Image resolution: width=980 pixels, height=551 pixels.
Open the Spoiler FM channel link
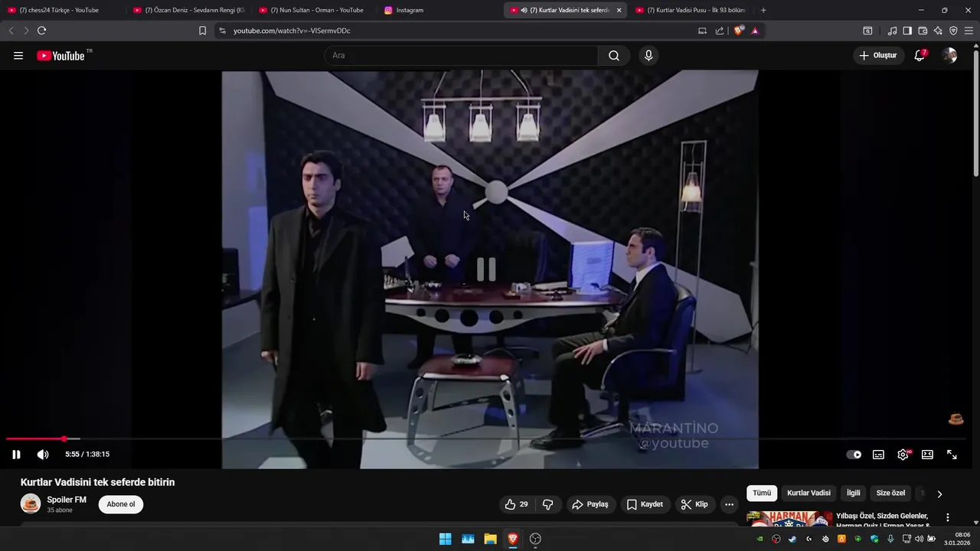[x=67, y=500]
